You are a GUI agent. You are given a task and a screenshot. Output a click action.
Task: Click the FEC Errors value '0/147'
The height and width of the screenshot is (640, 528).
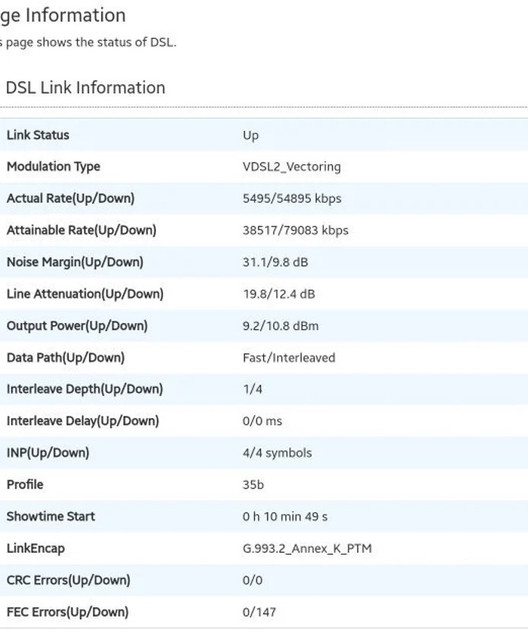259,612
